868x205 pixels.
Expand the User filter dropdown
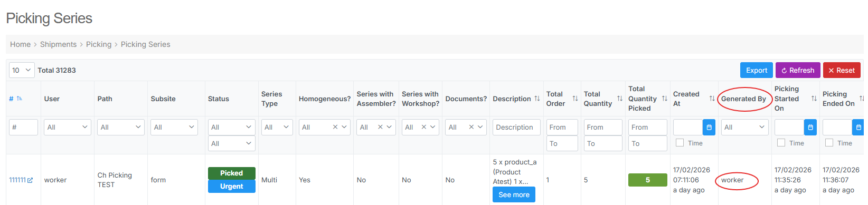click(x=68, y=127)
